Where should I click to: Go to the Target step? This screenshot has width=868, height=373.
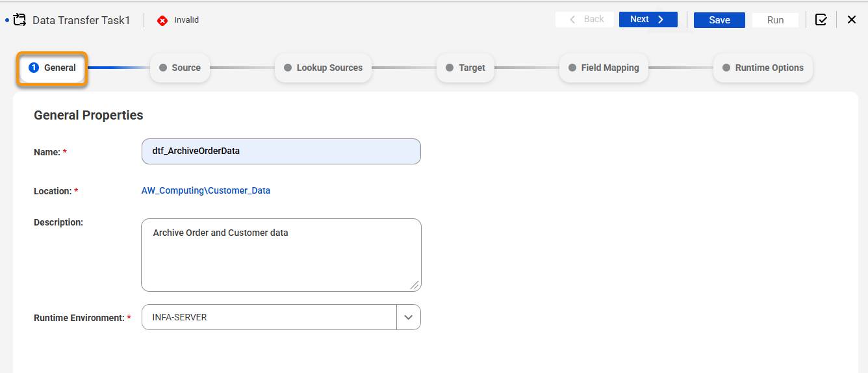coord(465,68)
